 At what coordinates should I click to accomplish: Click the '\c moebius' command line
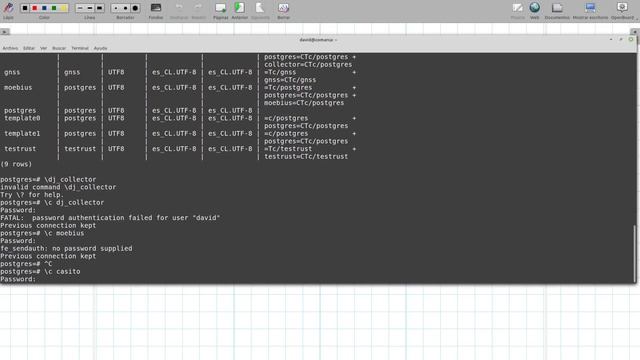click(42, 233)
